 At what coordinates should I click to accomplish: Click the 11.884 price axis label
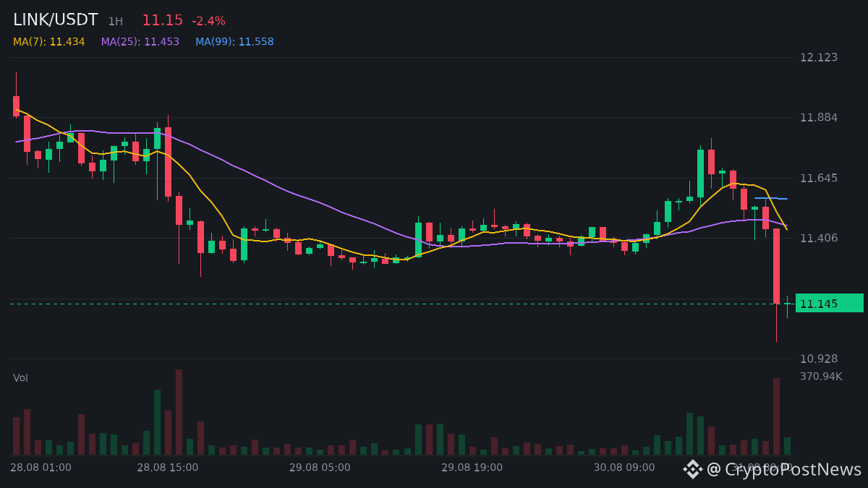pos(819,117)
